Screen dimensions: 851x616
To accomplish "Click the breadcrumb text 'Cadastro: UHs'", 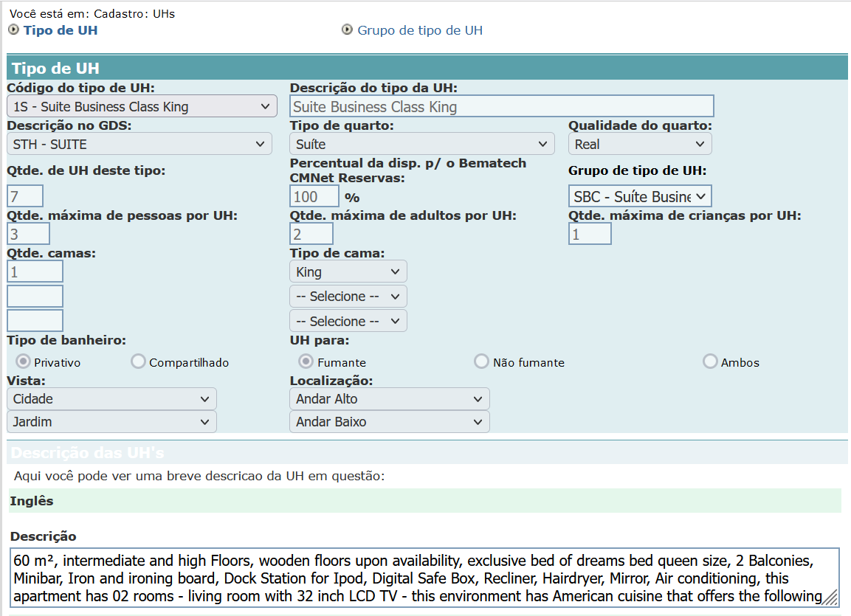I will pos(134,13).
